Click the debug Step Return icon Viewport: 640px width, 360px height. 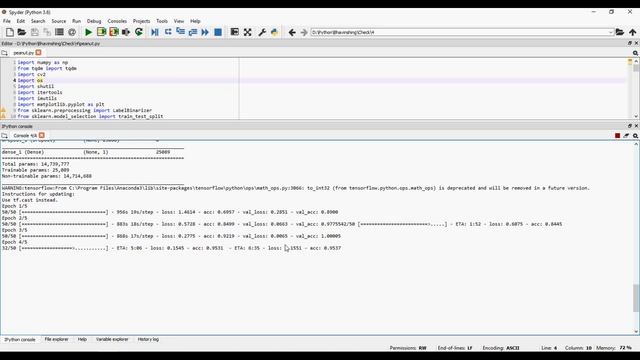[193, 32]
